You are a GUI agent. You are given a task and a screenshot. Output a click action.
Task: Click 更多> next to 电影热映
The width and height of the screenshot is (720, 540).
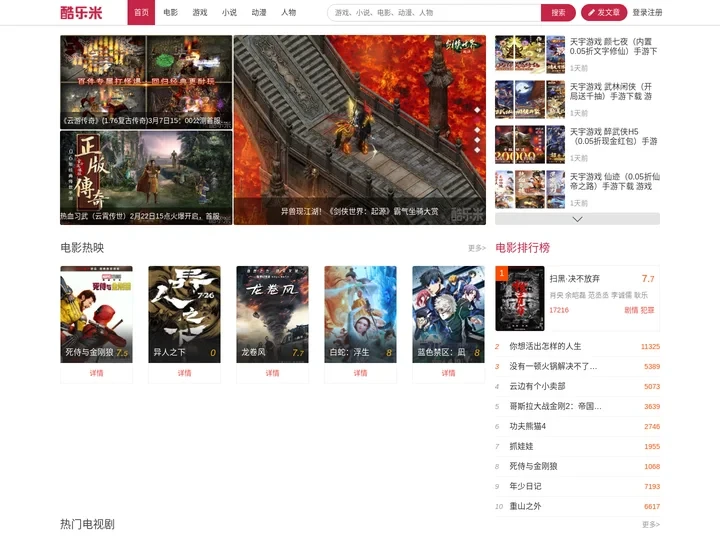477,248
